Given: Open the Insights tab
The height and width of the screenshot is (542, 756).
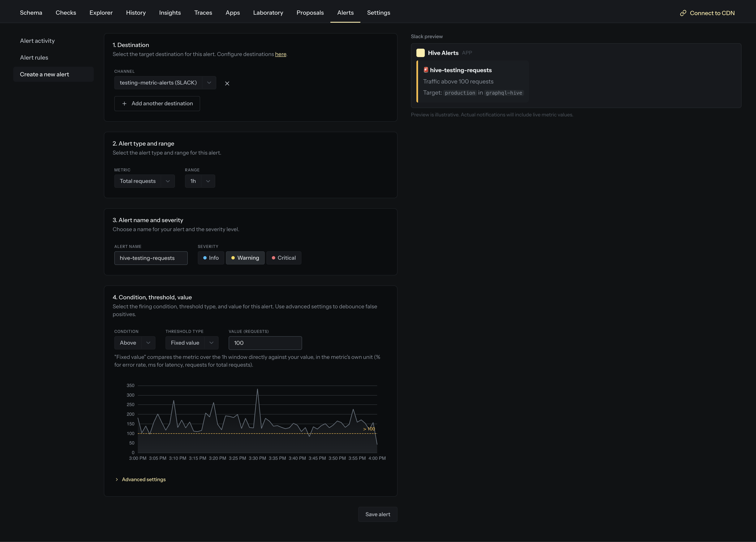Looking at the screenshot, I should (x=170, y=13).
